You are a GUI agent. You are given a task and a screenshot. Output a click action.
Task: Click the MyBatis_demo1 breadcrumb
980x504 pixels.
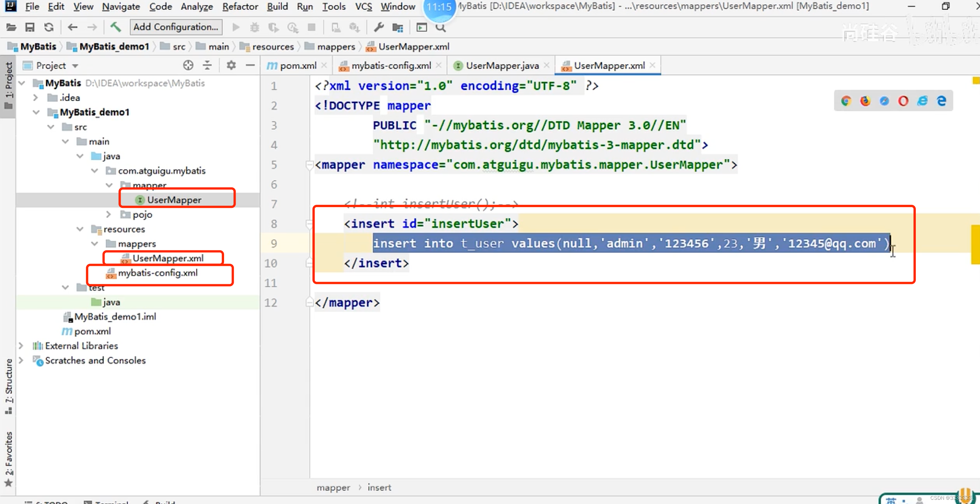click(108, 46)
